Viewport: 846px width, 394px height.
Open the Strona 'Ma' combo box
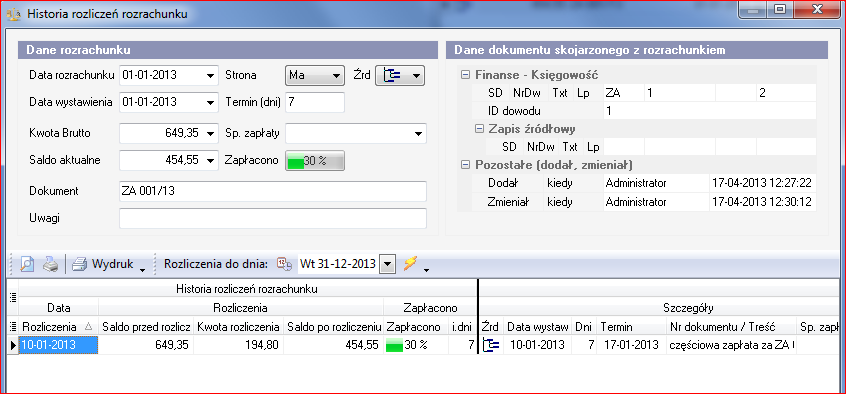[315, 76]
